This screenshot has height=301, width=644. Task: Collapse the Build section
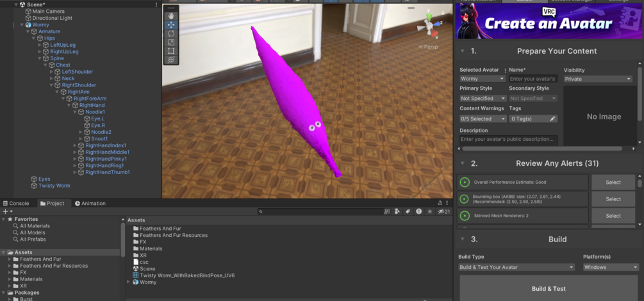click(463, 239)
